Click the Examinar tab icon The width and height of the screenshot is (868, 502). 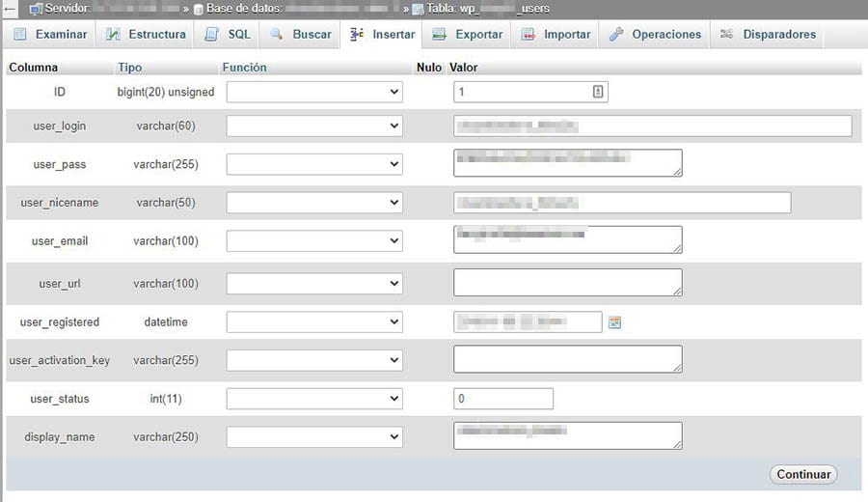[x=20, y=35]
